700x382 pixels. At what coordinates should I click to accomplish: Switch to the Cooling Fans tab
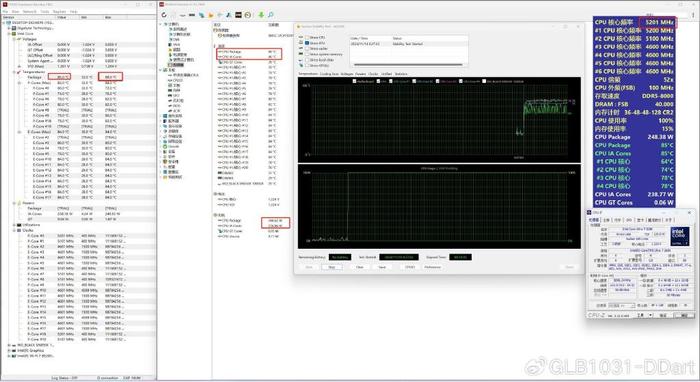(x=329, y=74)
